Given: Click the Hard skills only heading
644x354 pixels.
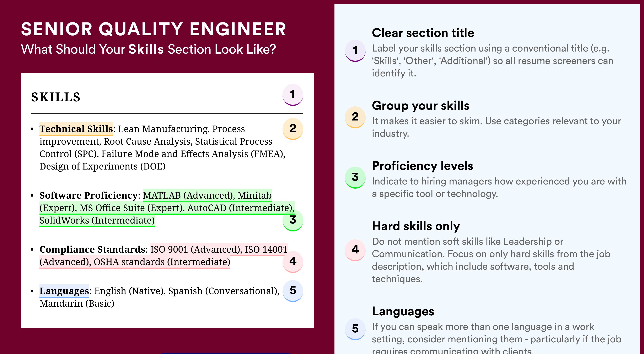Looking at the screenshot, I should tap(416, 226).
